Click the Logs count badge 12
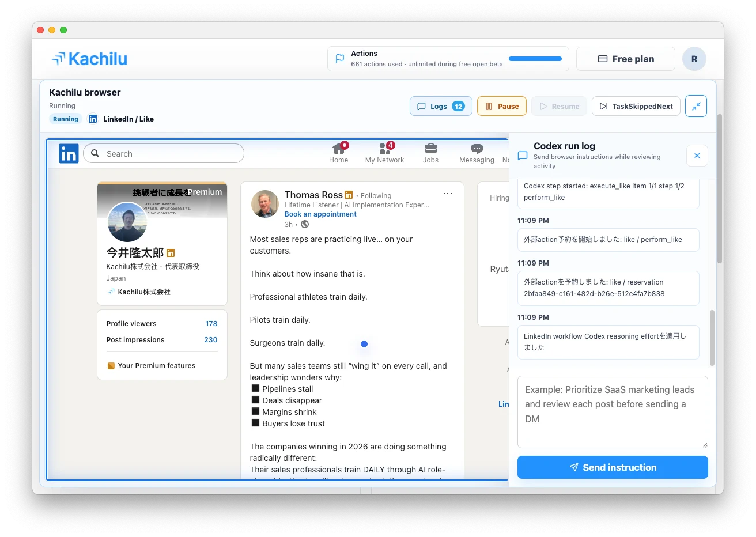 [459, 106]
